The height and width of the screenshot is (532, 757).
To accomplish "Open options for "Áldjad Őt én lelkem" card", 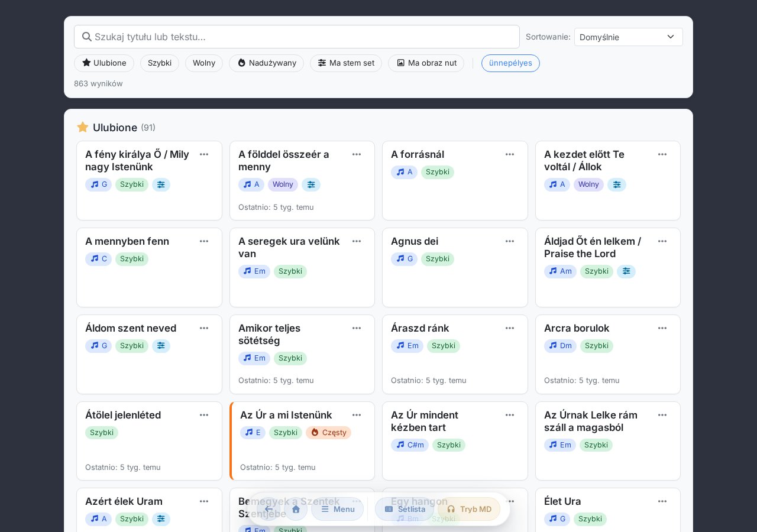I will tap(662, 241).
